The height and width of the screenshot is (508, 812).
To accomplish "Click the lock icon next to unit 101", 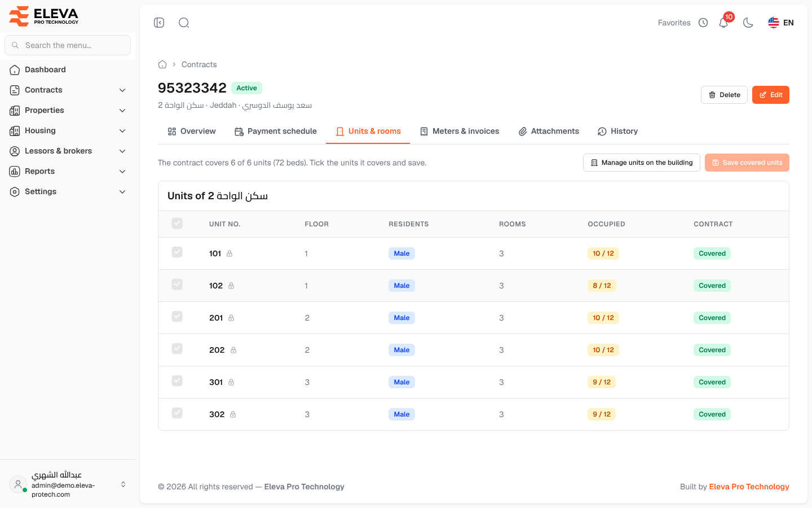I will (x=230, y=253).
